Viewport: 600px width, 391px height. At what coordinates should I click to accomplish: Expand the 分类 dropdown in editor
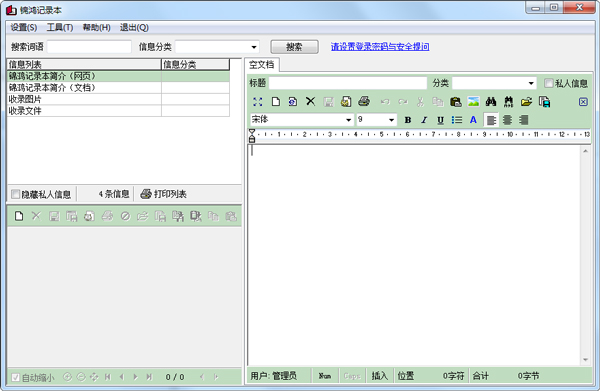(531, 83)
